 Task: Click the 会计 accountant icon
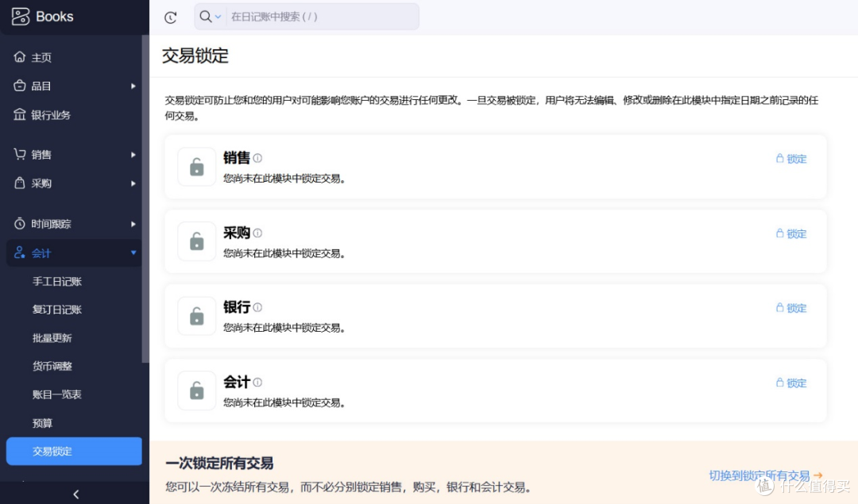coord(20,252)
